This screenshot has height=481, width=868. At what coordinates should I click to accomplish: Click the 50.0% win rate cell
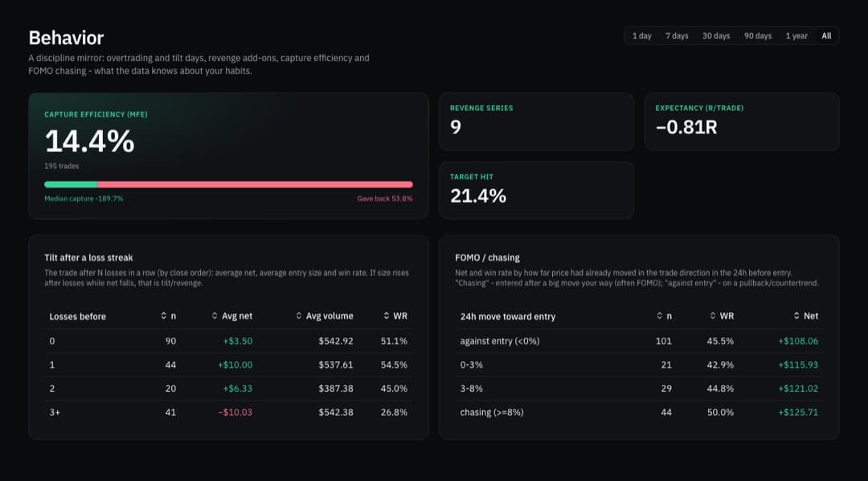coord(720,413)
